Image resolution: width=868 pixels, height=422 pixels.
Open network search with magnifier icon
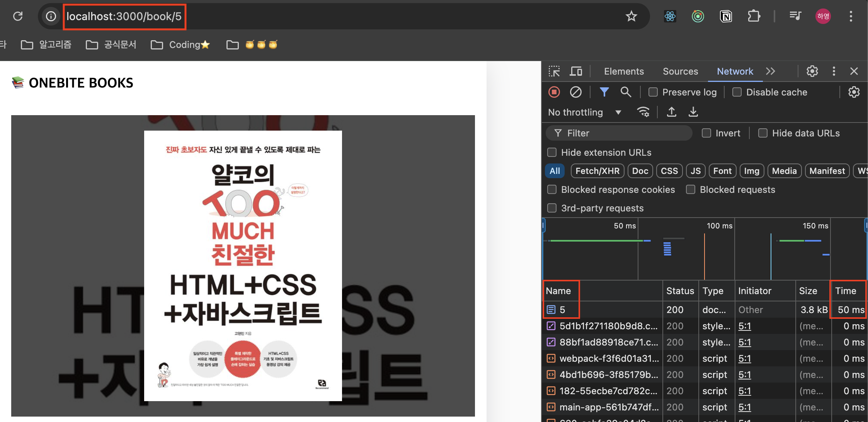pyautogui.click(x=626, y=92)
